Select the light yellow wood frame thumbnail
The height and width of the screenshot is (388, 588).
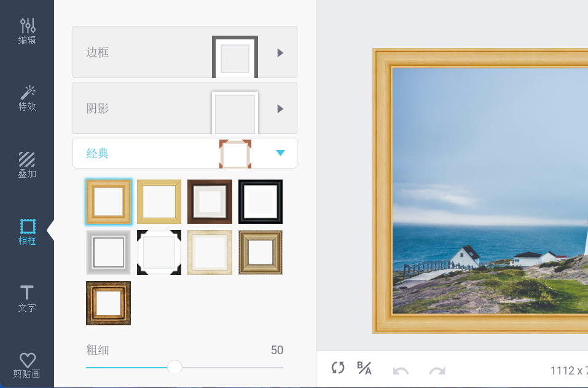159,202
